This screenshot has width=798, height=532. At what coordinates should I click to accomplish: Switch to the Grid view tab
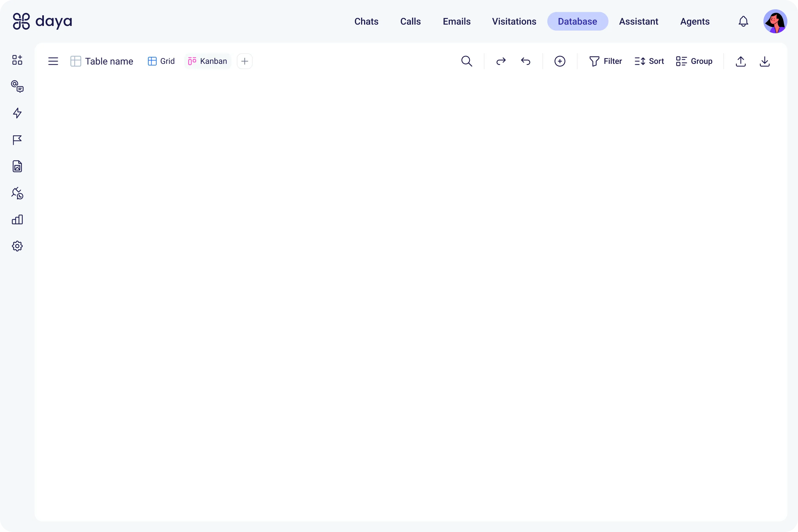(162, 62)
